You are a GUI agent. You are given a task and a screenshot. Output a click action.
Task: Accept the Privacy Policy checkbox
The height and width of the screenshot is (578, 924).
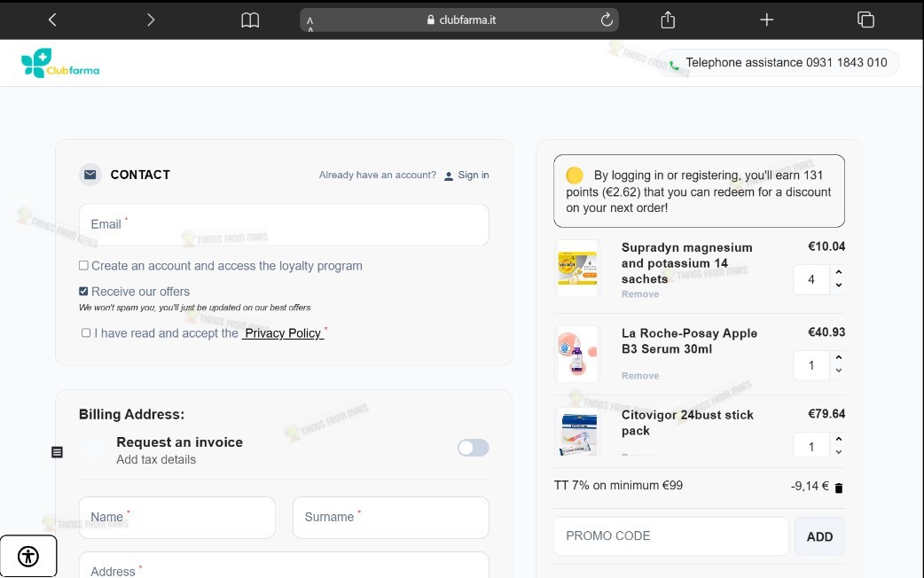(x=86, y=333)
